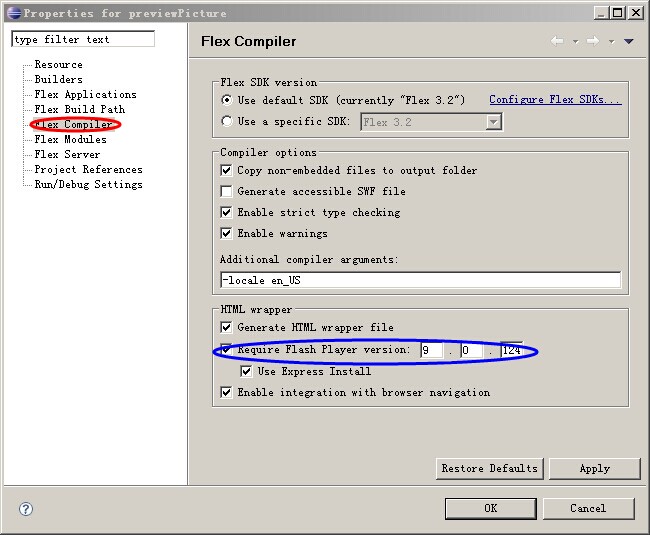Screen dimensions: 650x535
Task: Click the Apply button
Action: (x=595, y=469)
